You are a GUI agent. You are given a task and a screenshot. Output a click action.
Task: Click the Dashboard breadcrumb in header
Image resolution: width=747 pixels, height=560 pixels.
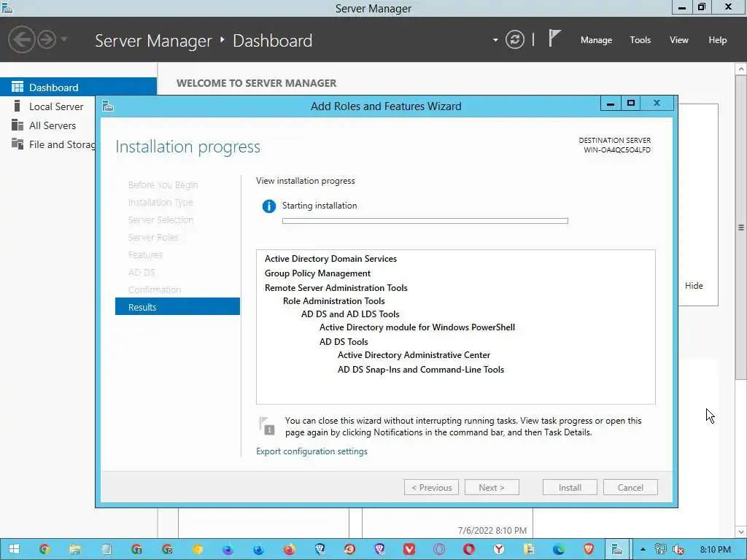pyautogui.click(x=273, y=41)
